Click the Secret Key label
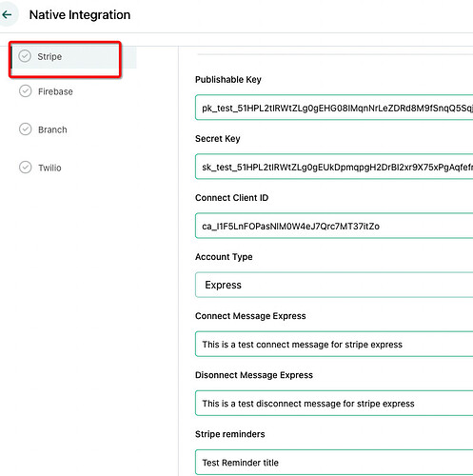473x476 pixels. pos(218,139)
